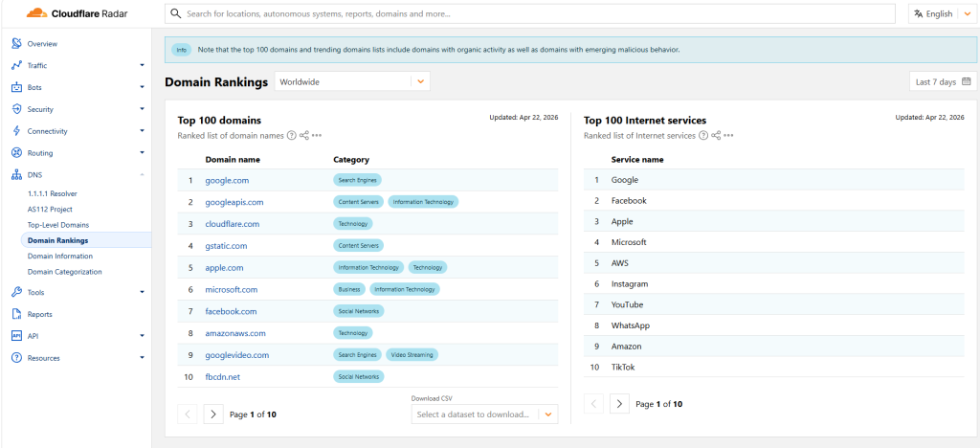Image resolution: width=980 pixels, height=448 pixels.
Task: Open the English language dropdown
Action: coord(942,13)
